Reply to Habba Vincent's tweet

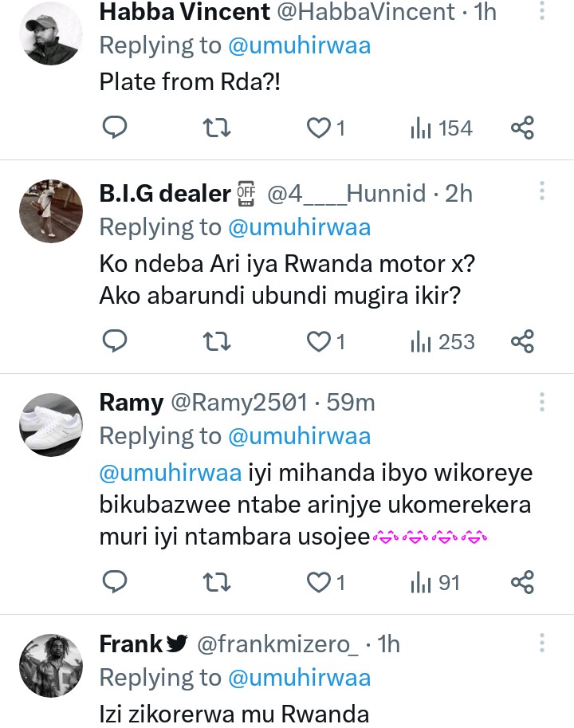click(x=116, y=127)
